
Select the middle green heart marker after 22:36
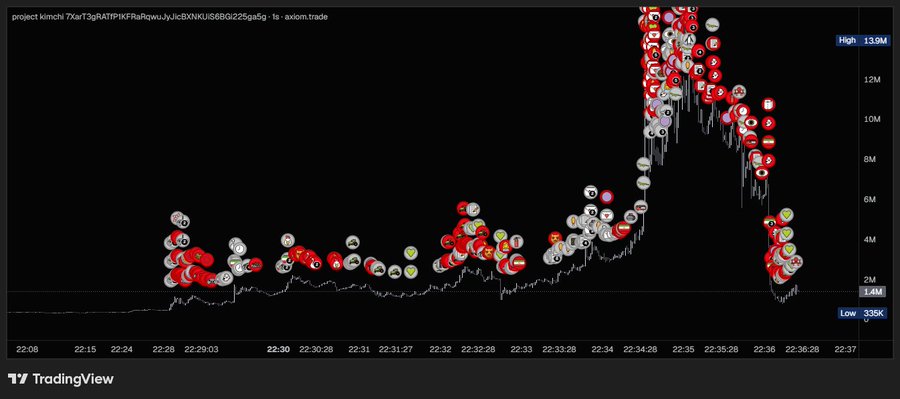click(786, 233)
